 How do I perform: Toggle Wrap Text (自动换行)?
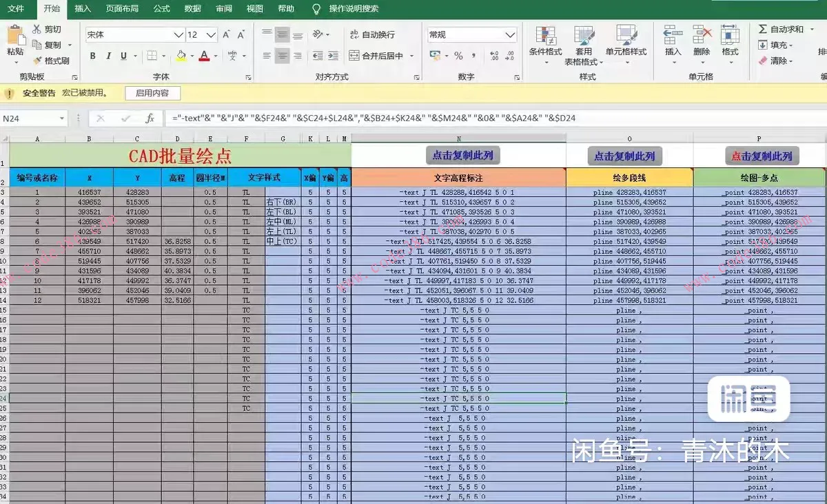click(354, 34)
